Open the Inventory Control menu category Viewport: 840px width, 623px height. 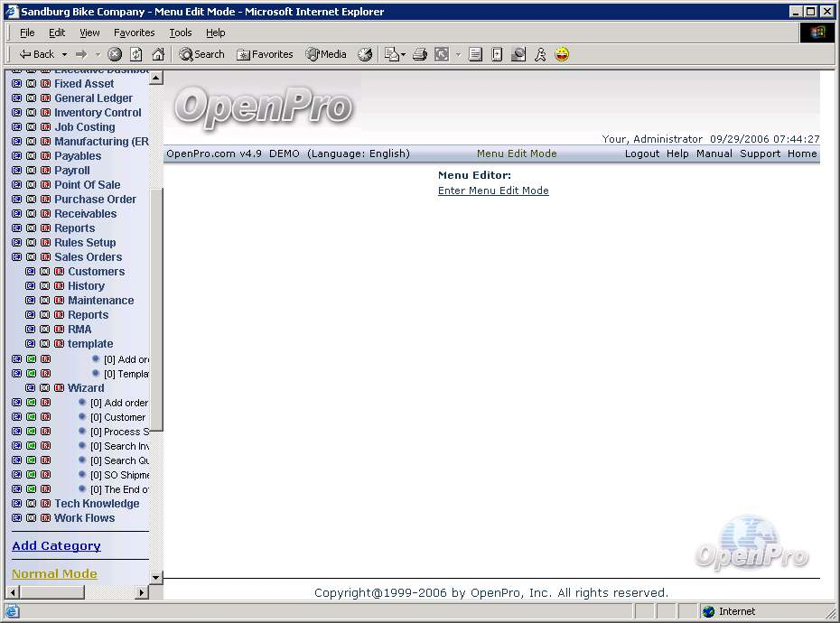98,113
